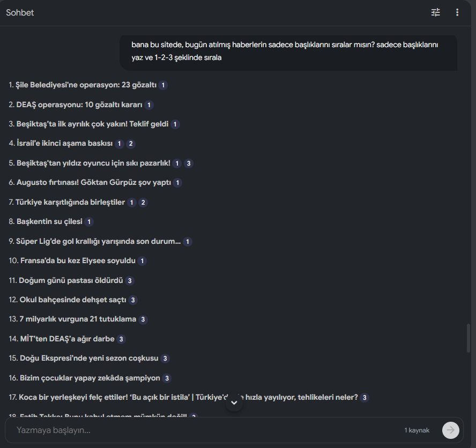
Task: Click the '1 kaynak' source selector
Action: click(x=417, y=430)
